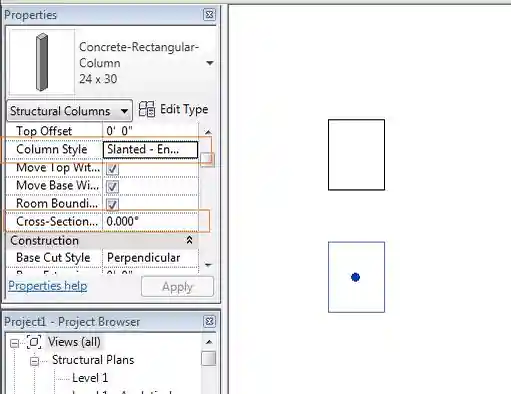The image size is (511, 394).
Task: Click the Room Bounding property label
Action: click(57, 203)
